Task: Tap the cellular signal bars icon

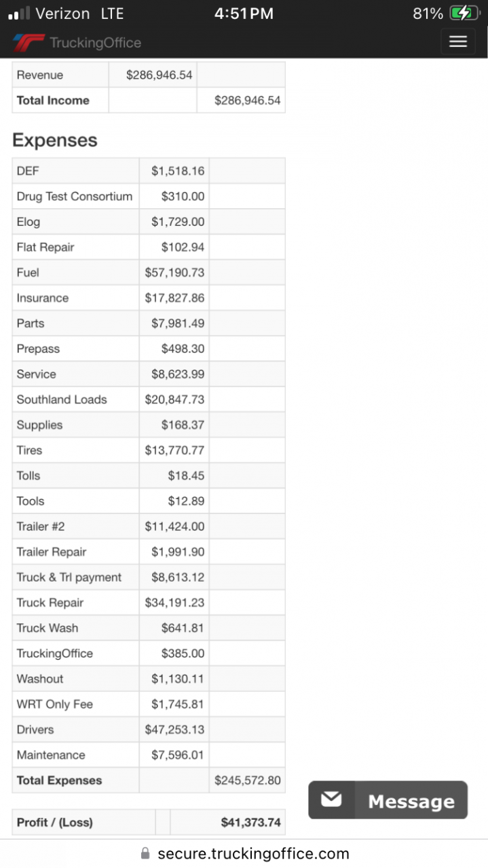Action: [19, 14]
